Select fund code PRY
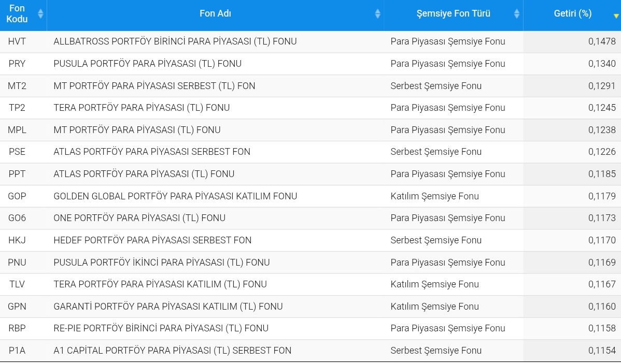 17,64
